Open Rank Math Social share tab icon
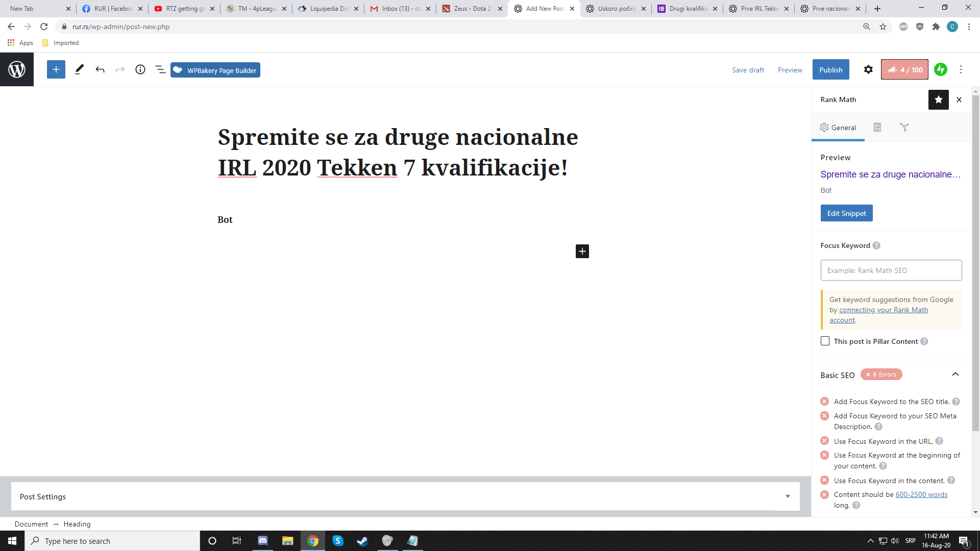The image size is (980, 551). tap(904, 128)
